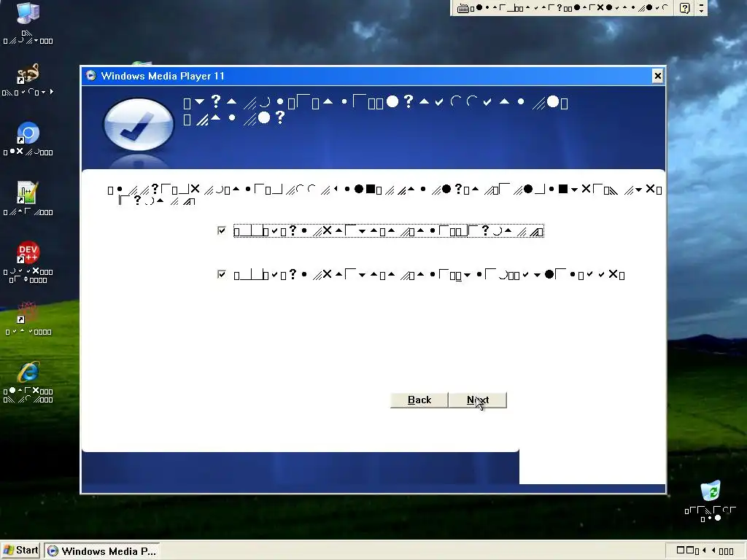
Task: Close the Windows Media Player 11 dialog
Action: tap(657, 76)
